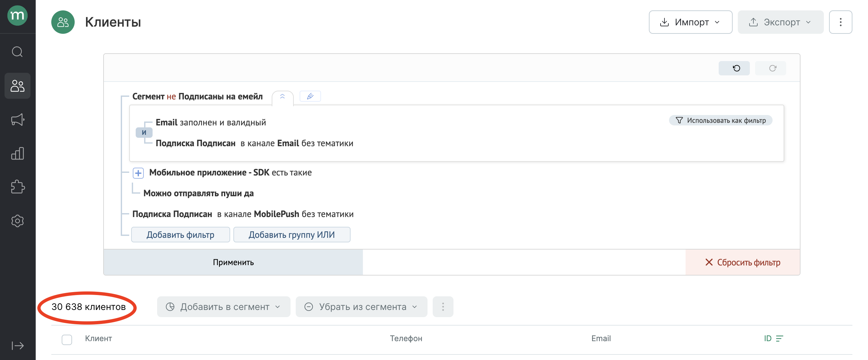Open three-dot menu next to segment actions
The height and width of the screenshot is (360, 868).
pyautogui.click(x=443, y=307)
